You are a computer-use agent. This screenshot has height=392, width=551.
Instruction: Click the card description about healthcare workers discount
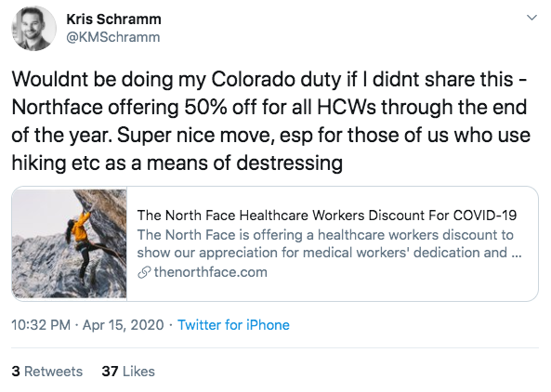(x=329, y=243)
